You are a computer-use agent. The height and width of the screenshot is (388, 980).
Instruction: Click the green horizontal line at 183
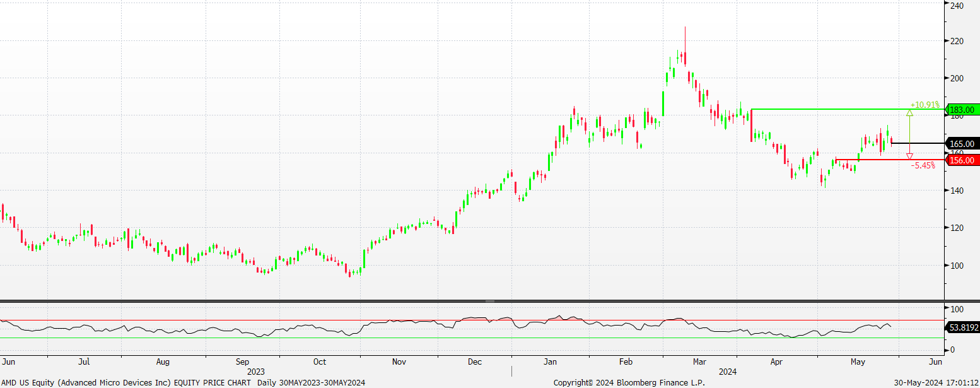tap(848, 109)
